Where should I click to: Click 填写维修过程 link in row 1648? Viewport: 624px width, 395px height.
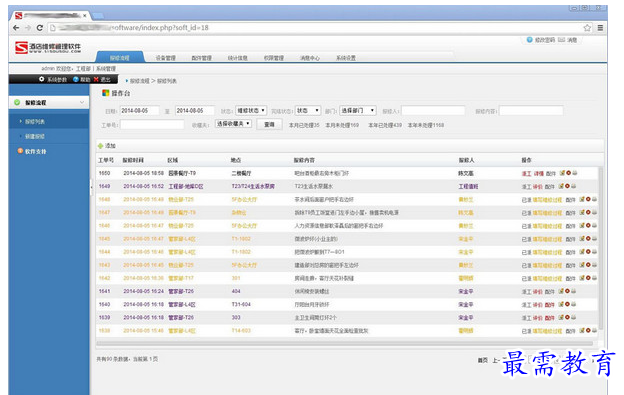547,200
